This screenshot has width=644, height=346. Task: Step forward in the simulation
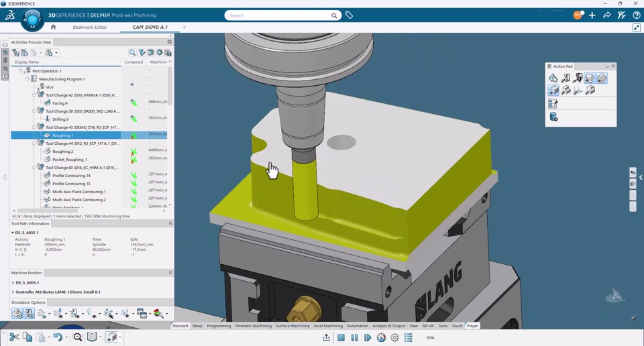click(368, 337)
